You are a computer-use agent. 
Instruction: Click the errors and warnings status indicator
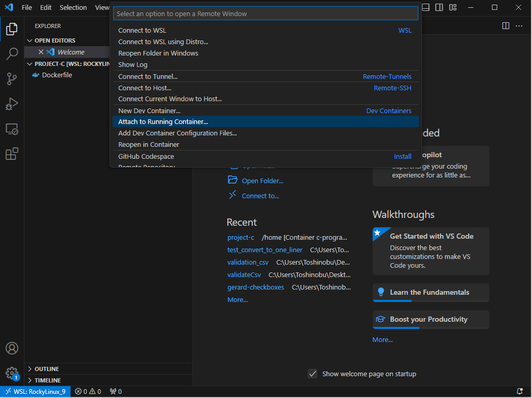pos(88,392)
